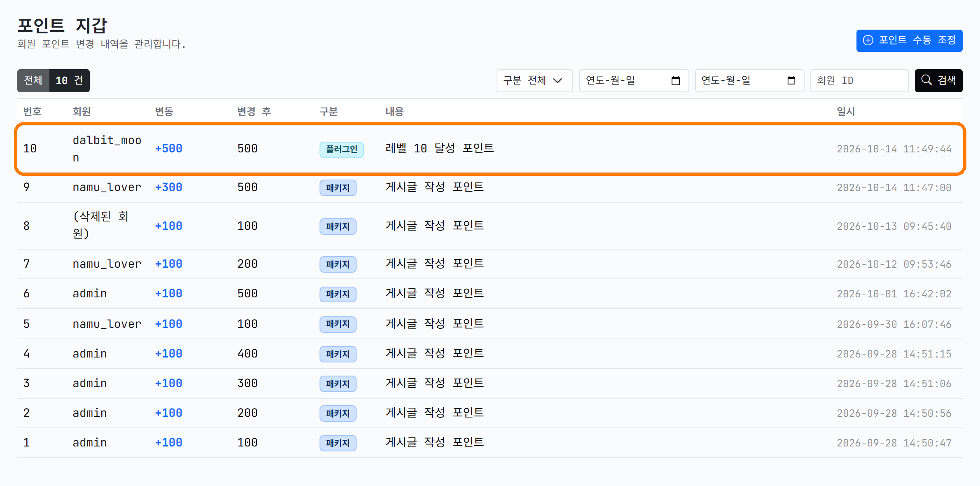Click admin member in row 6
Image resolution: width=980 pixels, height=486 pixels.
90,294
